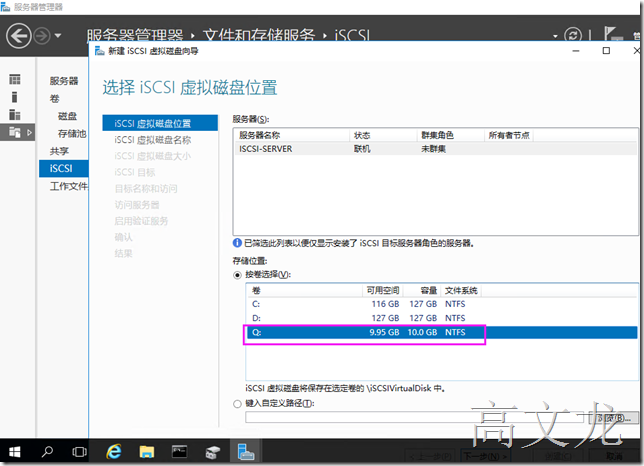Open the 存储池 page in the sidebar
This screenshot has width=644, height=466.
coord(72,133)
